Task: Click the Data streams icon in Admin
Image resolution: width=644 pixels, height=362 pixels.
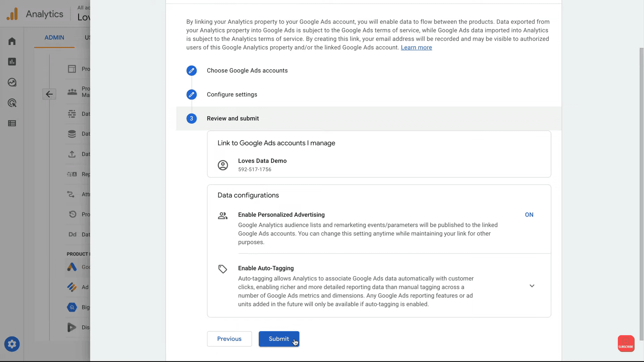Action: point(72,114)
